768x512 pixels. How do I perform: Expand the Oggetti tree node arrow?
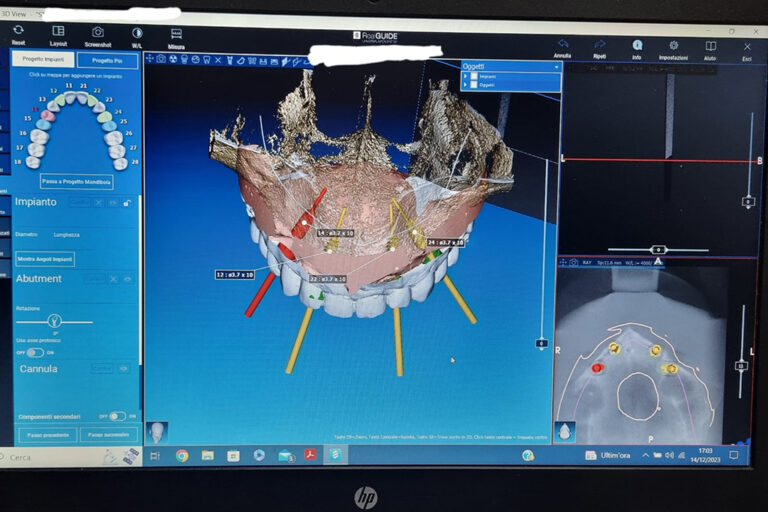coord(465,85)
